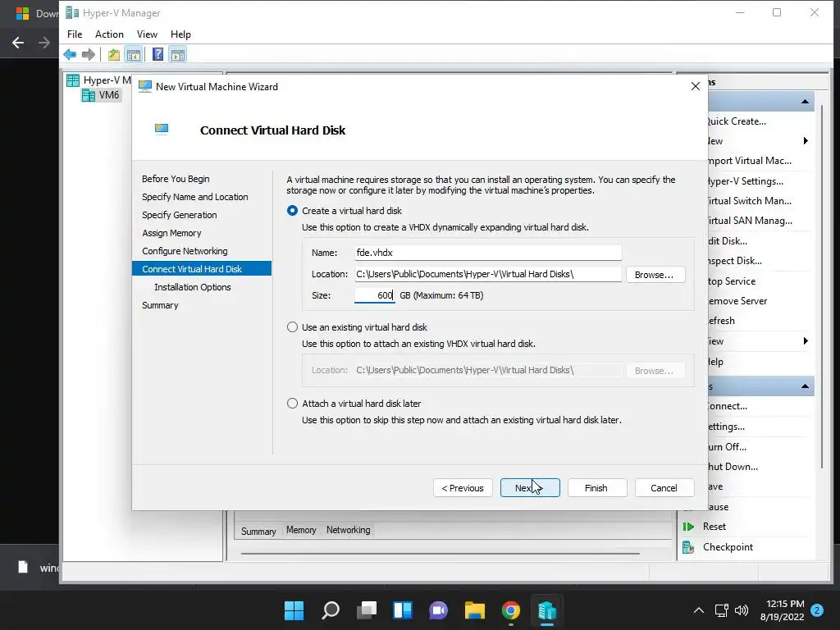Open the notification count badge
The image size is (840, 630).
[x=817, y=610]
